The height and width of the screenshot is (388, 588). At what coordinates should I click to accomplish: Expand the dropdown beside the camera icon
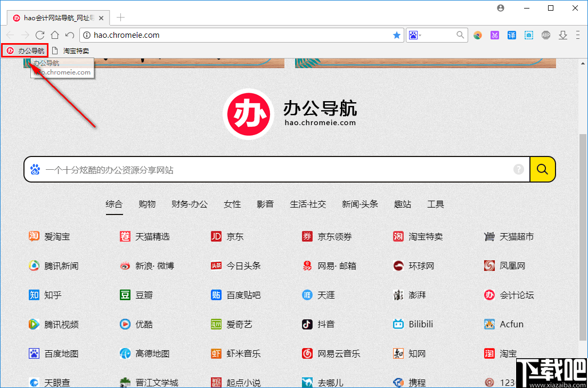420,35
